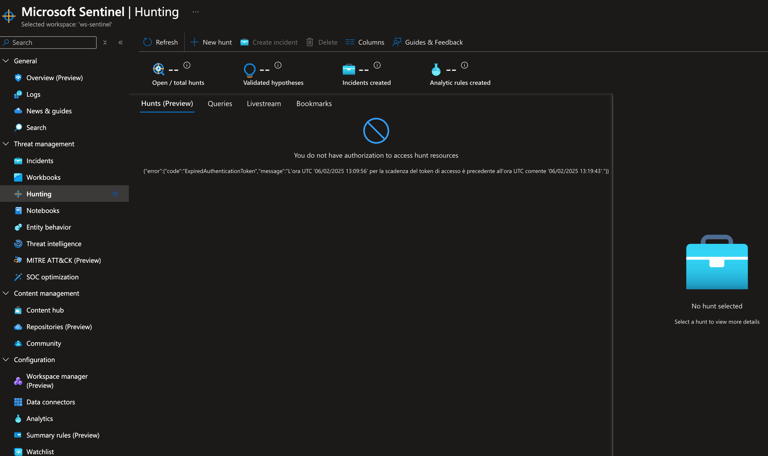
Task: Collapse the sidebar with double chevron
Action: point(120,43)
